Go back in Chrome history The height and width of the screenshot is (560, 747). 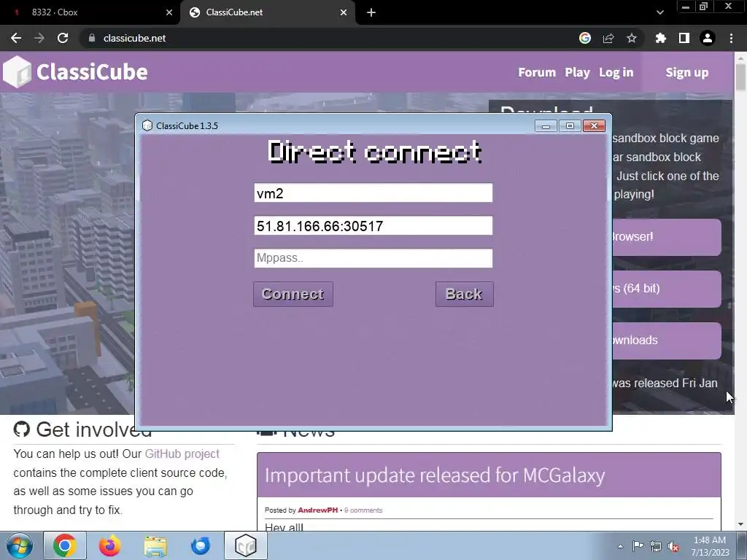[x=16, y=38]
